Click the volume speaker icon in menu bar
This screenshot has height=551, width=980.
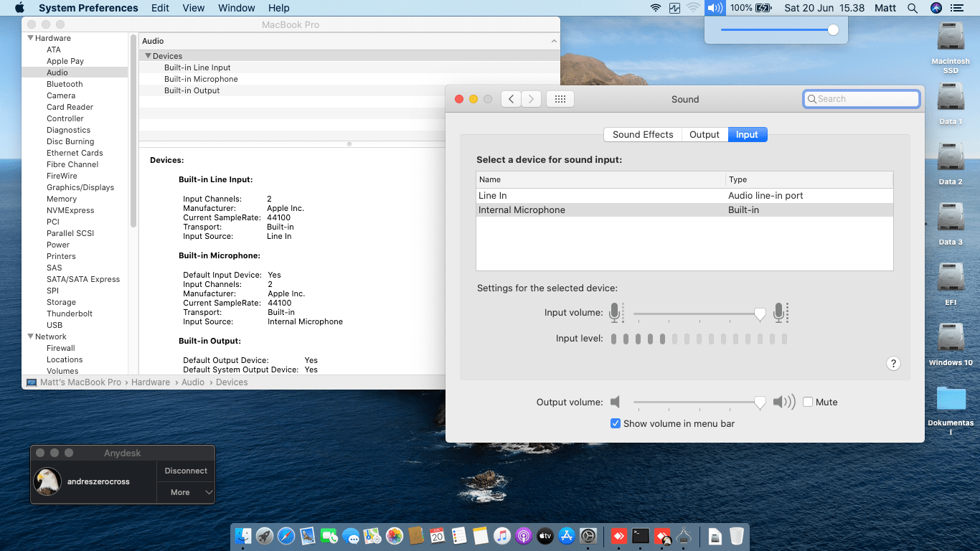click(x=715, y=8)
